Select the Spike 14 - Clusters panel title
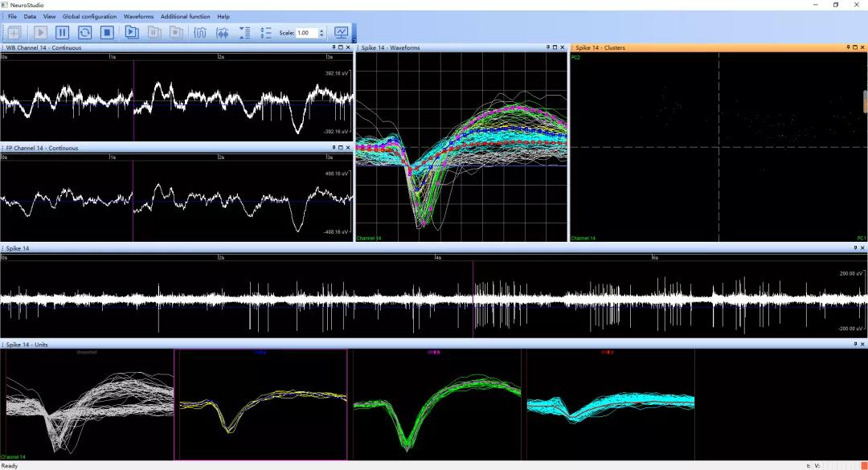Viewport: 868px width, 470px height. [600, 47]
